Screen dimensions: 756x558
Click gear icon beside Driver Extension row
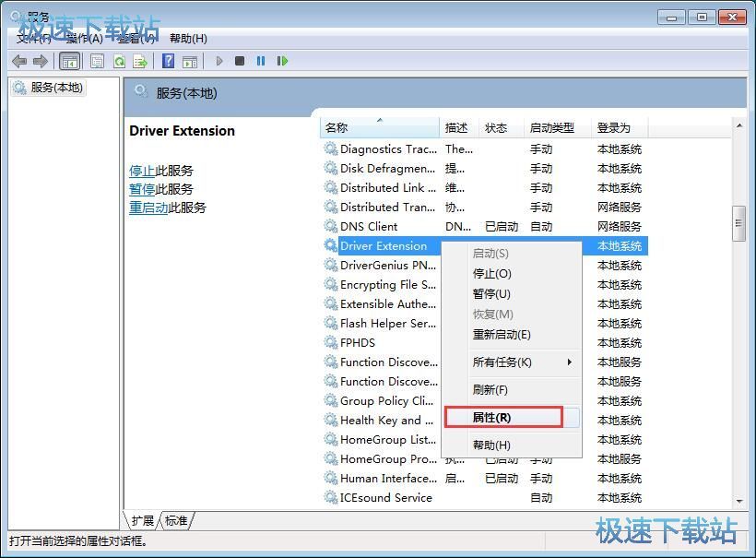point(330,245)
